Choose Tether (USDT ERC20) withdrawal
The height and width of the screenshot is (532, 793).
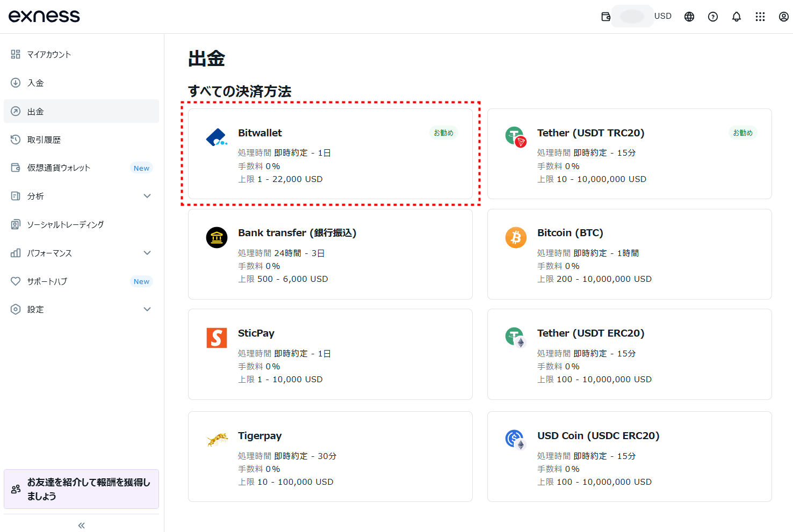630,354
